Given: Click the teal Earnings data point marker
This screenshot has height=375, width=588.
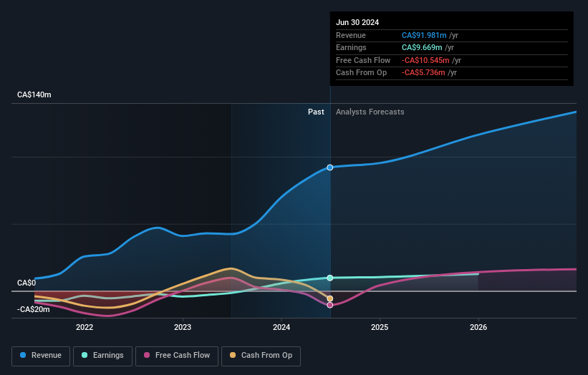Looking at the screenshot, I should (x=330, y=278).
